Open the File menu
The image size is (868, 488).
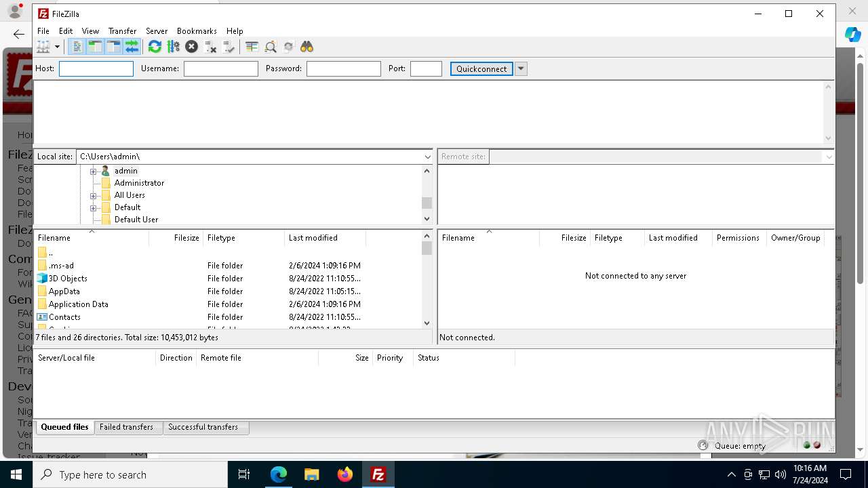point(43,31)
